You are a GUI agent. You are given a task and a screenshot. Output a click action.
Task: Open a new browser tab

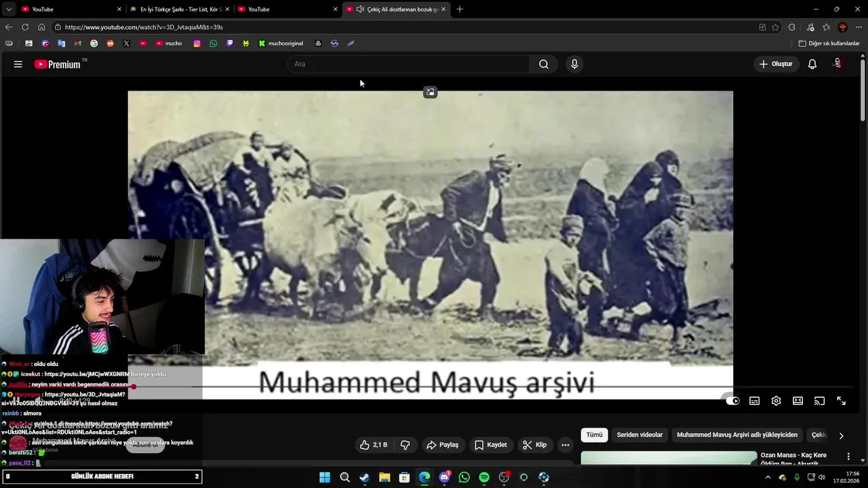460,9
